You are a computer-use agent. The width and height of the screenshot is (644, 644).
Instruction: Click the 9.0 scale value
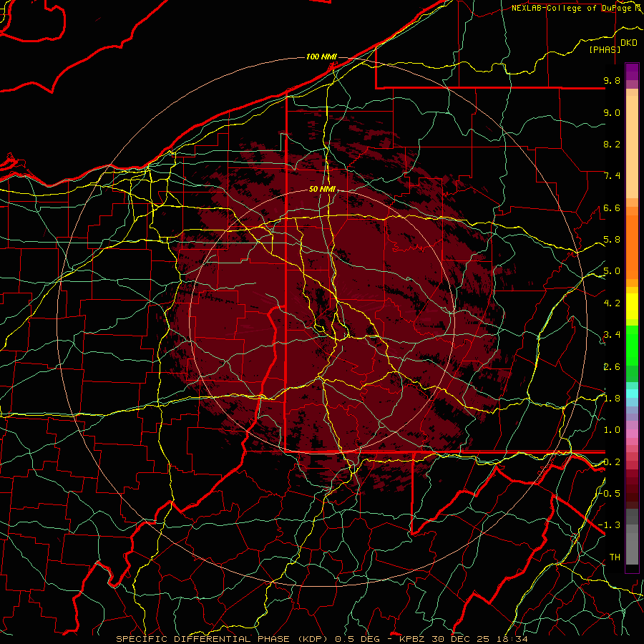(x=612, y=112)
